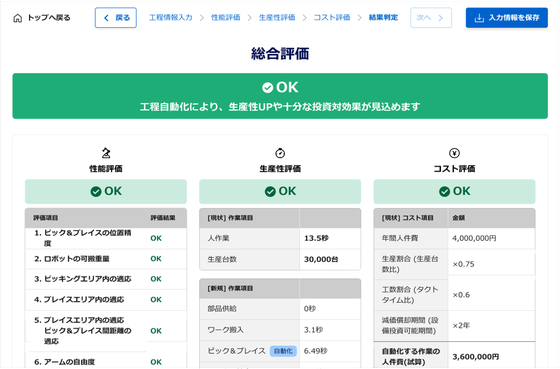Click row 4. プレイスエリア内の適応
This screenshot has width=560, height=369.
click(x=106, y=300)
